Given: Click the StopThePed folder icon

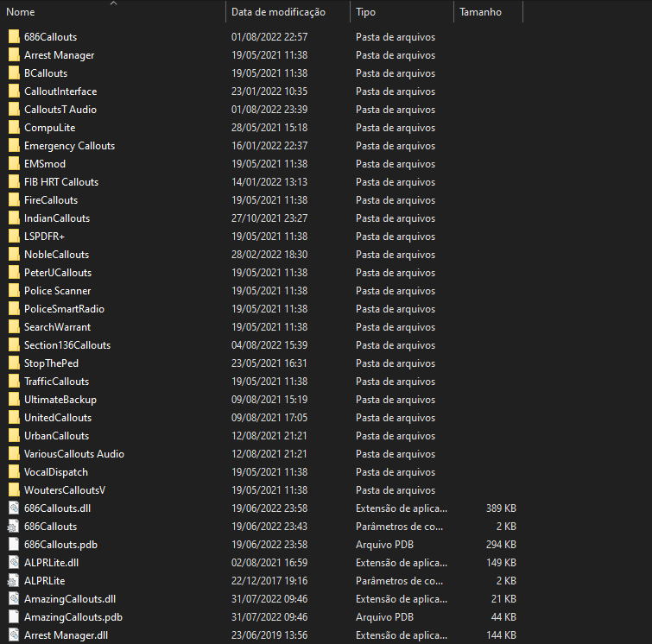Looking at the screenshot, I should [14, 363].
